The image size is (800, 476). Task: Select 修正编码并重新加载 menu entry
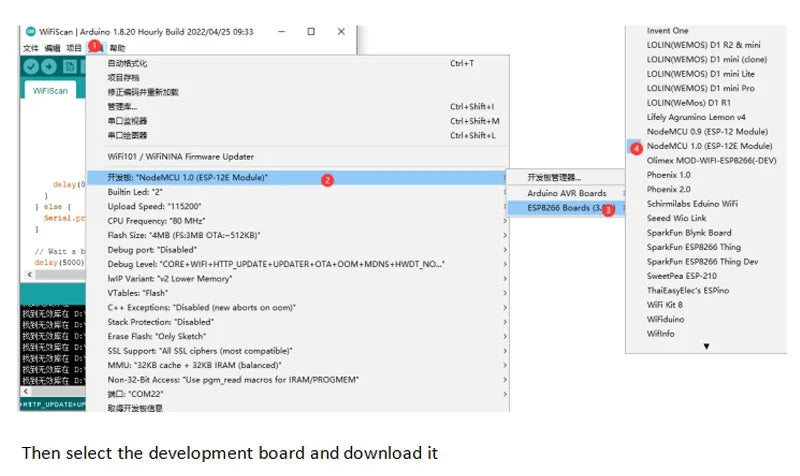click(x=297, y=92)
